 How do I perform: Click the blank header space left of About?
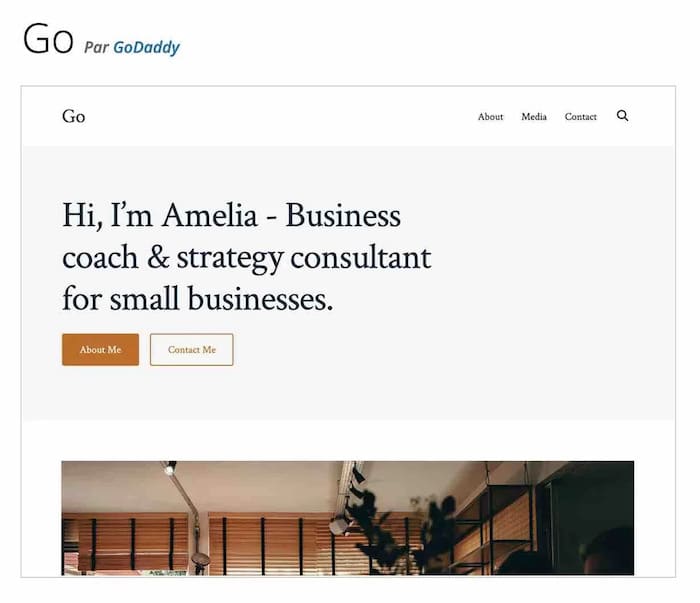tap(300, 117)
